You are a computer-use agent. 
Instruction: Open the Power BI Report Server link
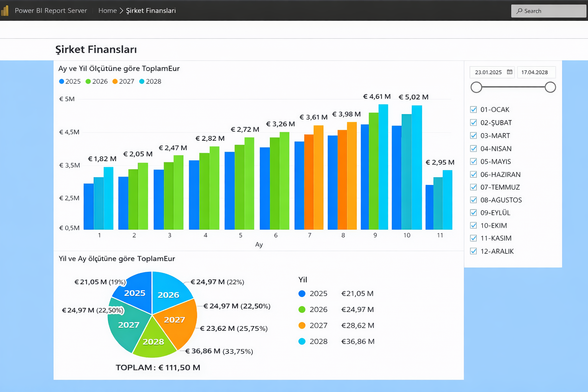(x=51, y=11)
